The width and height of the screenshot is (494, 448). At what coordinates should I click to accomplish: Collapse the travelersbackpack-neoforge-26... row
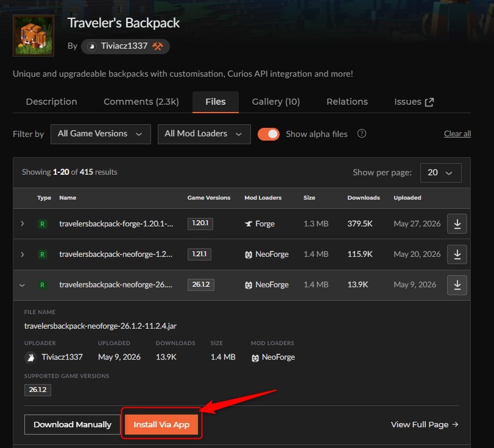coord(22,285)
